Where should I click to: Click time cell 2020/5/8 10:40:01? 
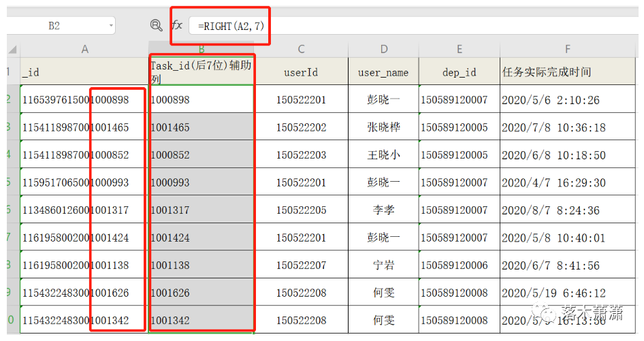pyautogui.click(x=568, y=237)
